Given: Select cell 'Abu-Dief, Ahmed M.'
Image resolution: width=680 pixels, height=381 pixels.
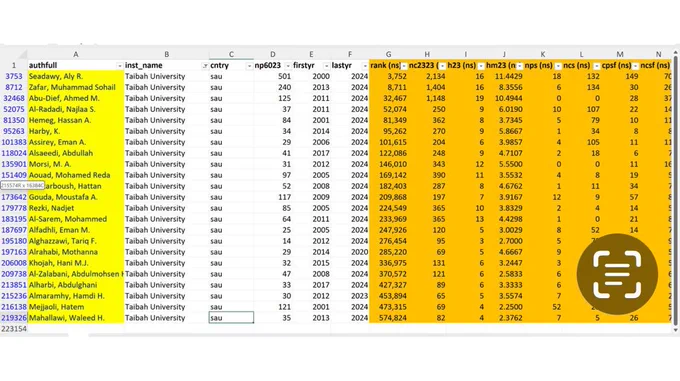Looking at the screenshot, I should (x=76, y=98).
